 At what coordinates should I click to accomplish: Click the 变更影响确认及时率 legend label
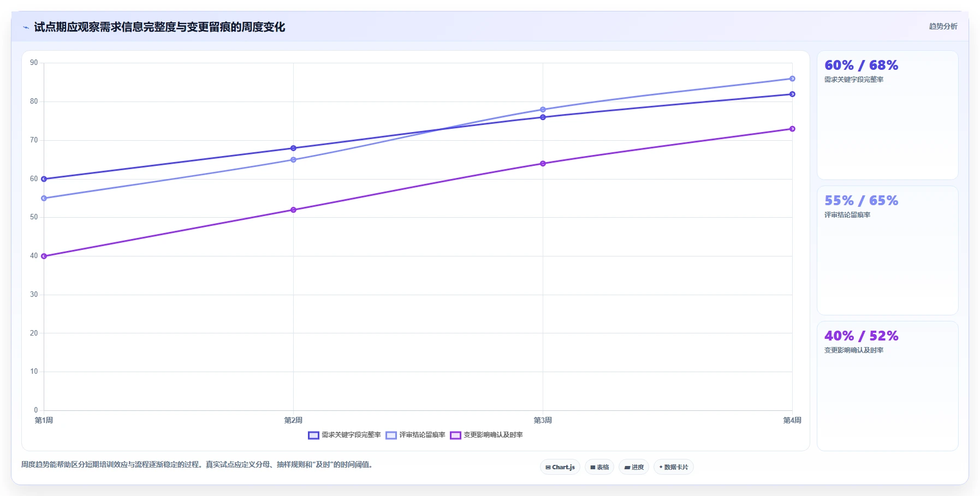click(493, 435)
